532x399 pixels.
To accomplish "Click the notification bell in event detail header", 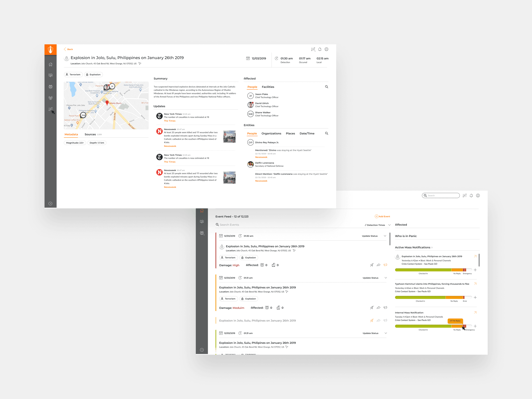I will pos(320,49).
